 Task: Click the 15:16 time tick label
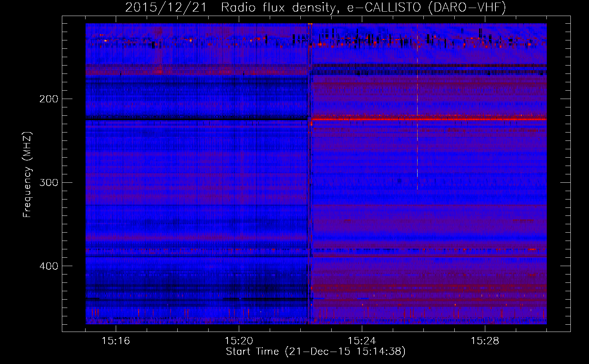tap(116, 341)
